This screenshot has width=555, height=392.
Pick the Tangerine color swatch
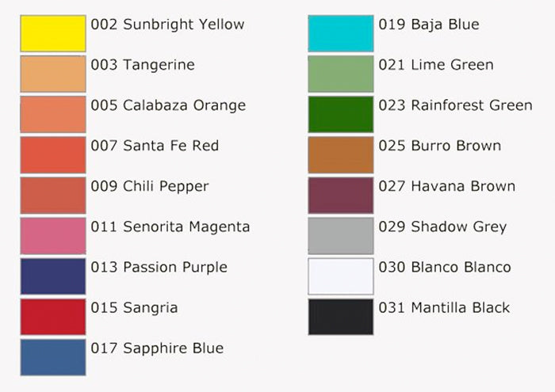click(x=53, y=74)
